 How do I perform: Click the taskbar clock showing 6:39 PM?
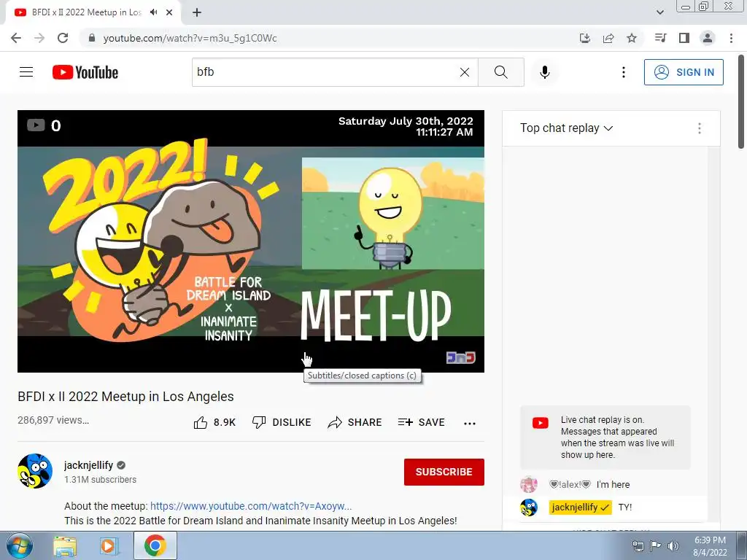pos(710,546)
